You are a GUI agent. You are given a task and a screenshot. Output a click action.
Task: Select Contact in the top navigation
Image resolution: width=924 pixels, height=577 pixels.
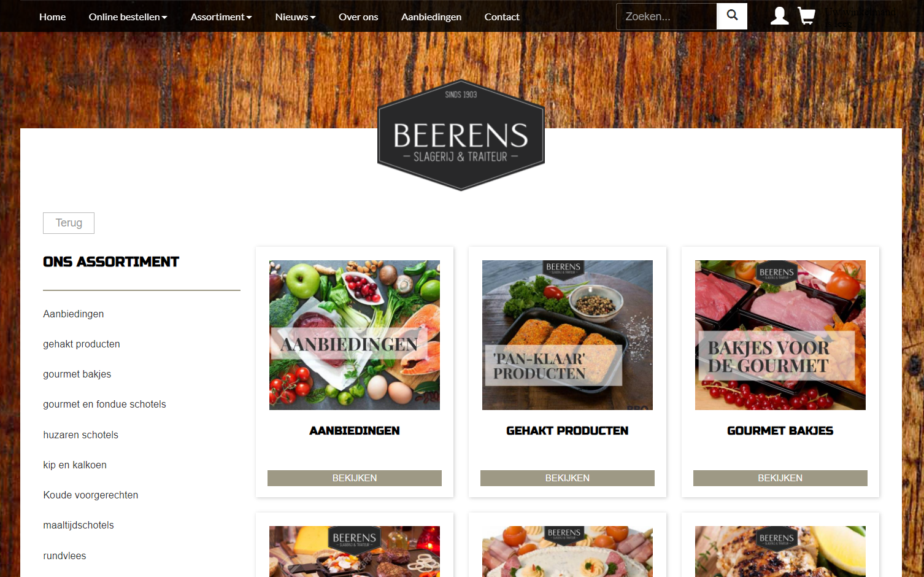coord(502,17)
